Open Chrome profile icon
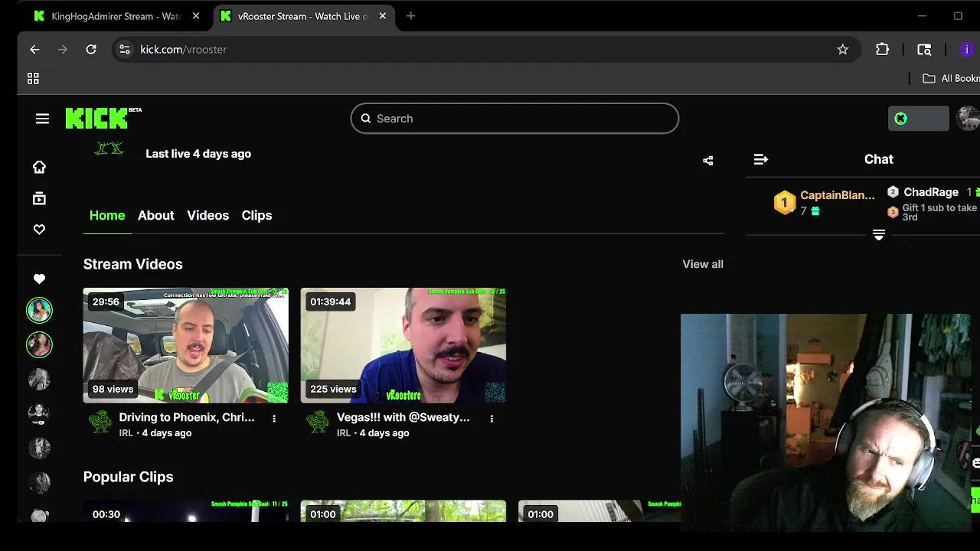The image size is (980, 551). [x=966, y=49]
